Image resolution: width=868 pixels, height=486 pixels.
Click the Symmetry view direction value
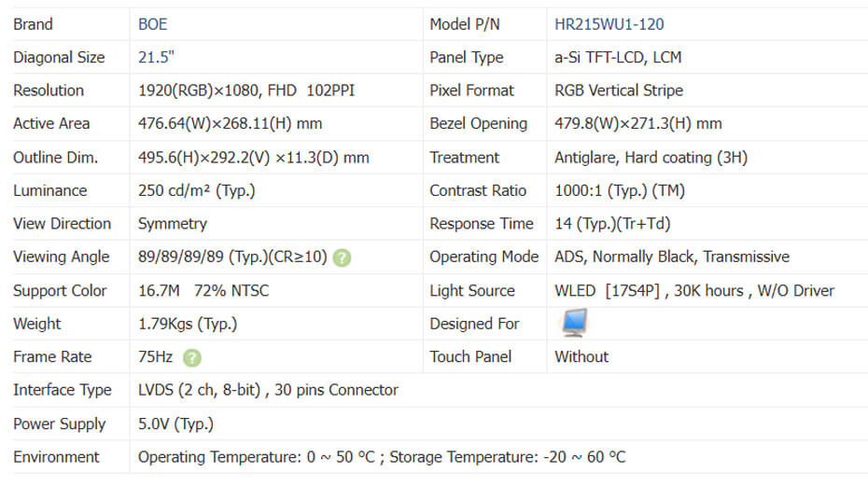click(173, 224)
